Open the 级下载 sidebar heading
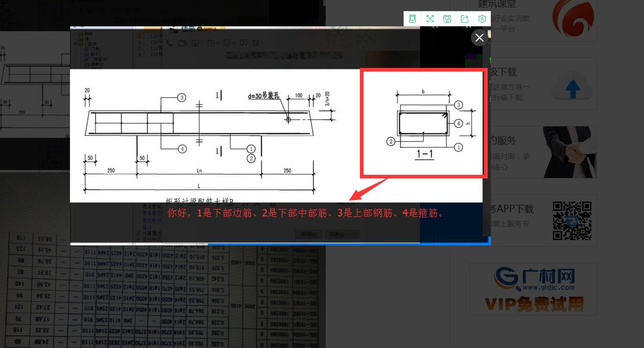The image size is (644, 348). (503, 72)
